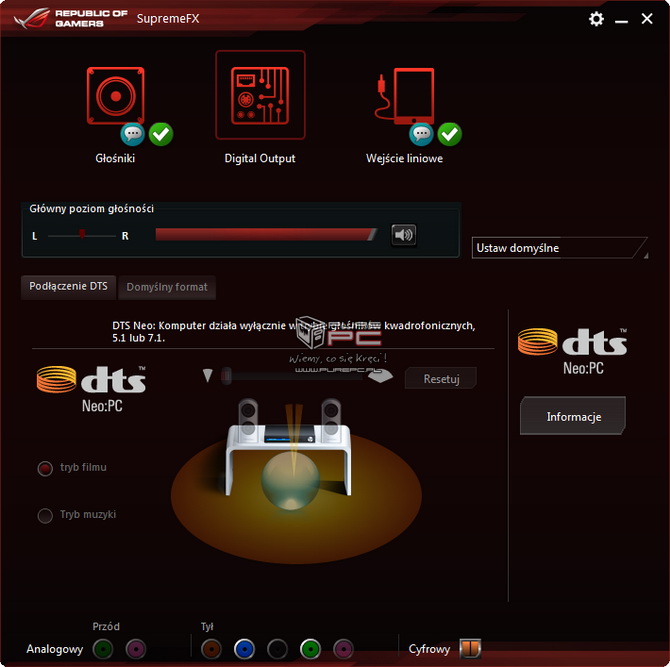Click the DTS Neo:PC logo in right panel
The image size is (670, 667).
tap(573, 352)
